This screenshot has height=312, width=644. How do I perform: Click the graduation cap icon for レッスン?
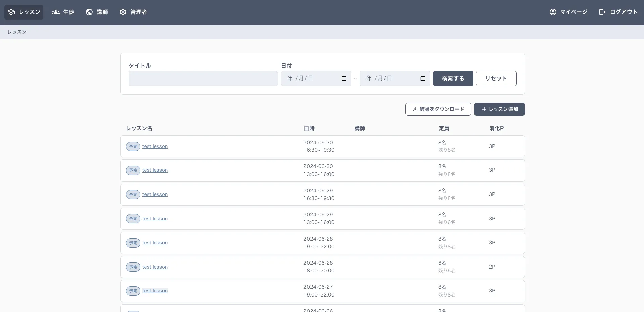(x=11, y=12)
